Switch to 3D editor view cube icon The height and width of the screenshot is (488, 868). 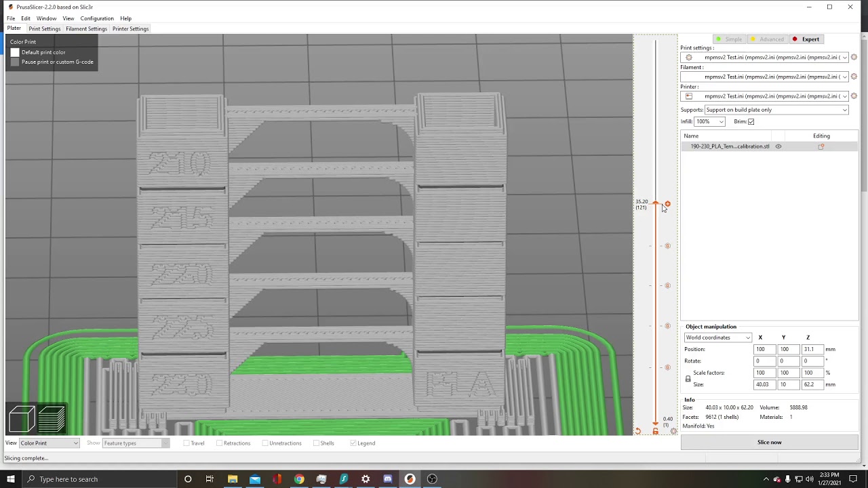point(22,419)
